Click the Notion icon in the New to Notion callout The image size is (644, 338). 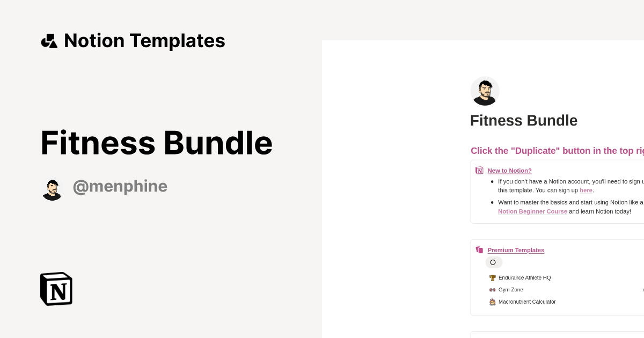coord(479,170)
